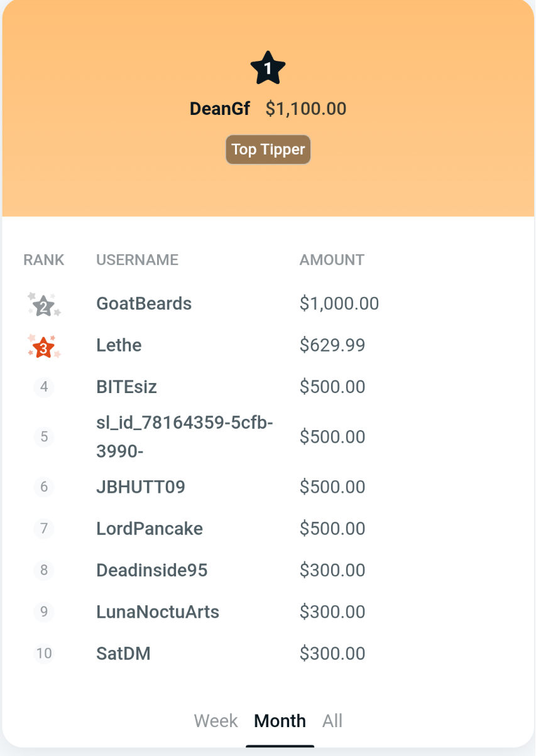Click the USERNAME column header
The height and width of the screenshot is (756, 536).
[137, 259]
